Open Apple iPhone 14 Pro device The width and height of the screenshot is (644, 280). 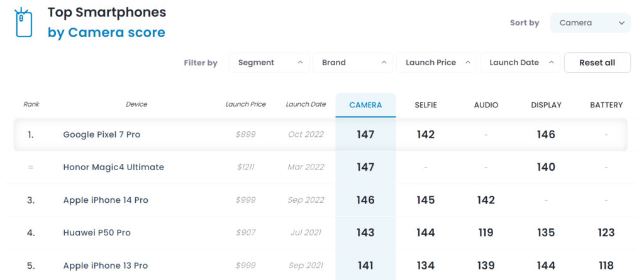[x=106, y=200]
